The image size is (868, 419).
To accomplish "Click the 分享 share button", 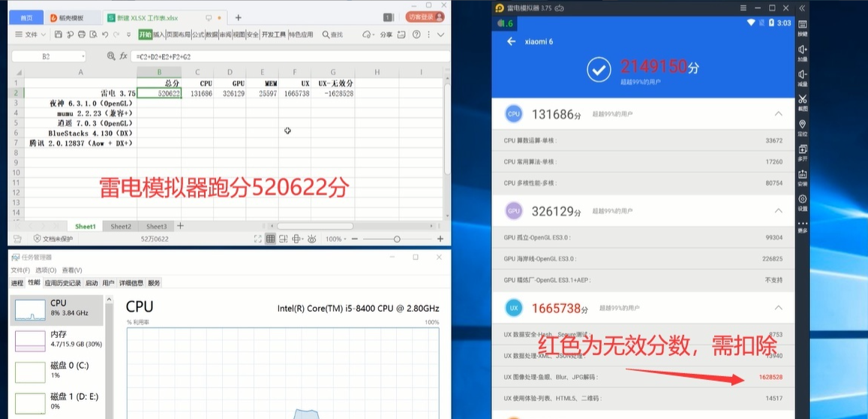I will tap(386, 35).
